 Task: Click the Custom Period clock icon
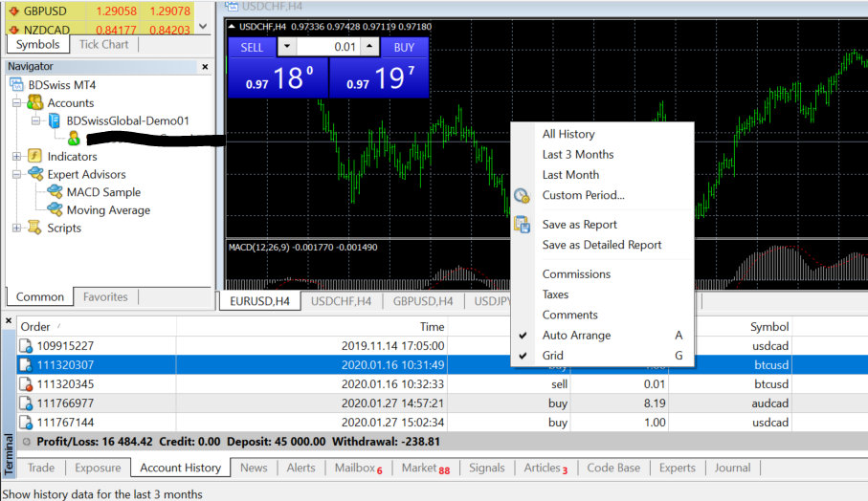pyautogui.click(x=522, y=195)
